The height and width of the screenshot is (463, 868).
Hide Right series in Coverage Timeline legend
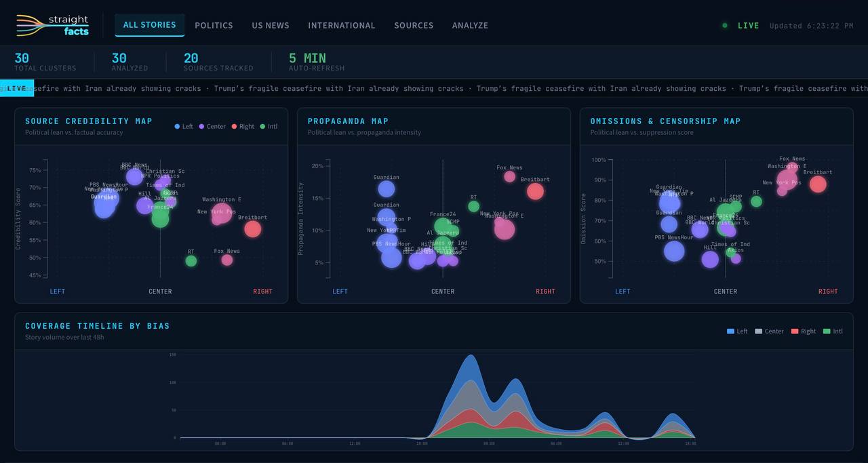click(804, 331)
